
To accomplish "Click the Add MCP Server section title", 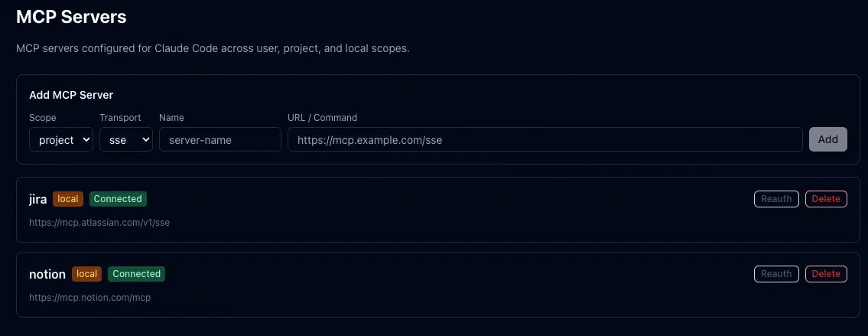I will (x=71, y=96).
